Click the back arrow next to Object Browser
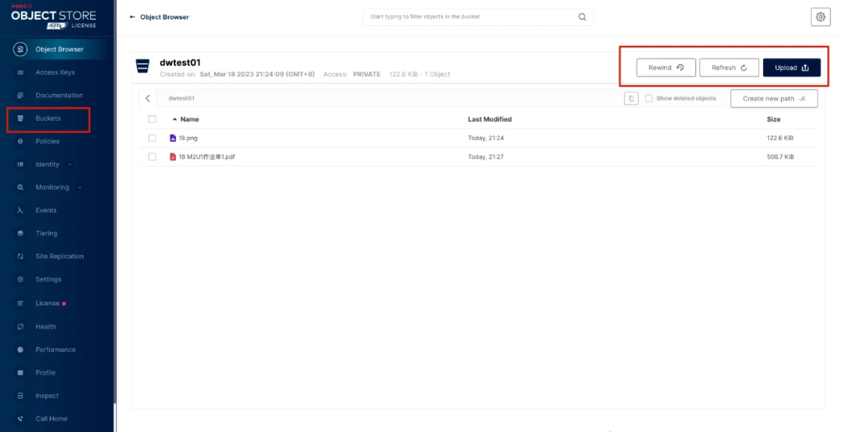 [132, 17]
